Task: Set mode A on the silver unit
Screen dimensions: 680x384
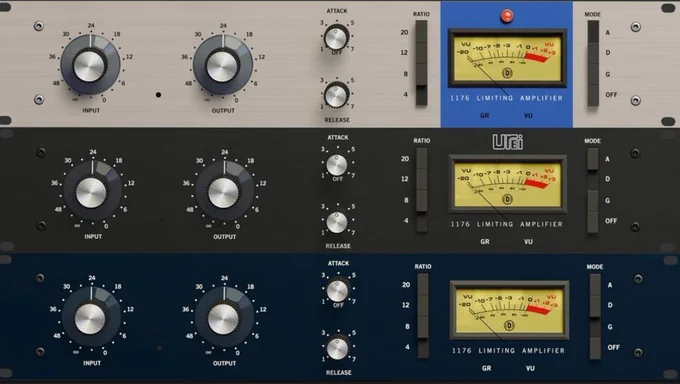Action: point(593,32)
